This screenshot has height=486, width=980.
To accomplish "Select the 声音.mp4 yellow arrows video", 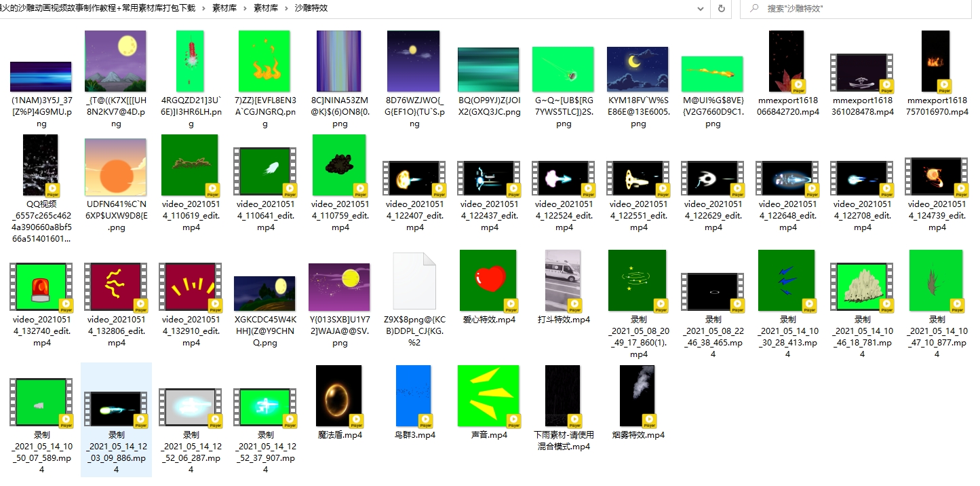I will (x=488, y=396).
